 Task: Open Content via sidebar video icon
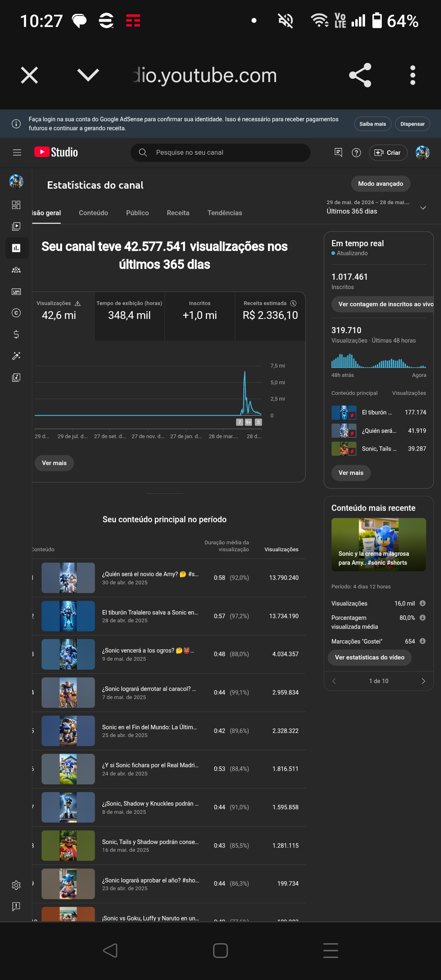click(16, 226)
